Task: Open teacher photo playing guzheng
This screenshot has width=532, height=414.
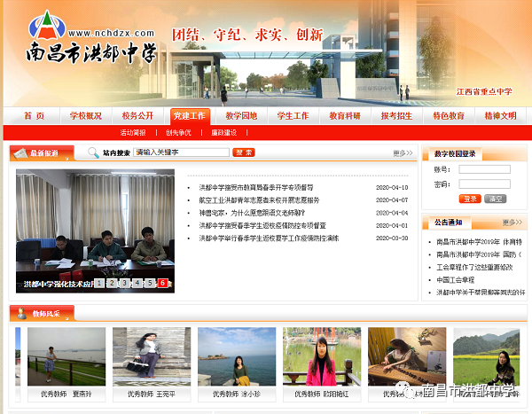Action: click(x=407, y=356)
